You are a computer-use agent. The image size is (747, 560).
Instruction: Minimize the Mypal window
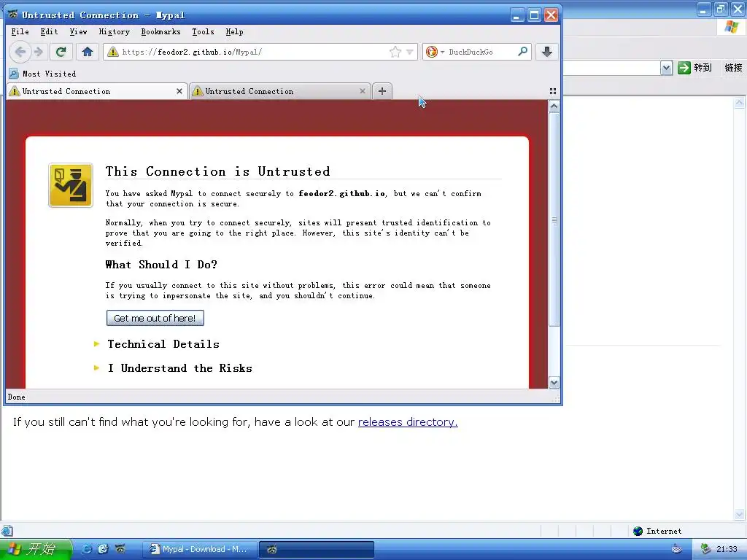(517, 15)
